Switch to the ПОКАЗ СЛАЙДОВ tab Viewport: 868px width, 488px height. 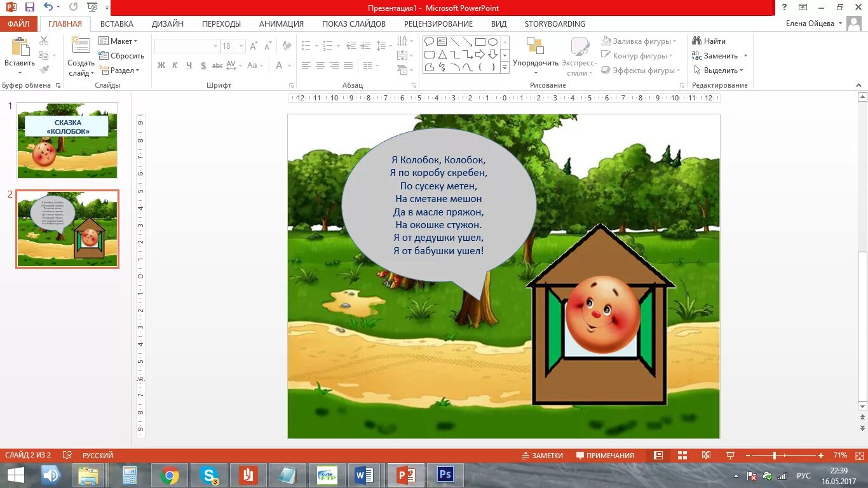pyautogui.click(x=354, y=24)
